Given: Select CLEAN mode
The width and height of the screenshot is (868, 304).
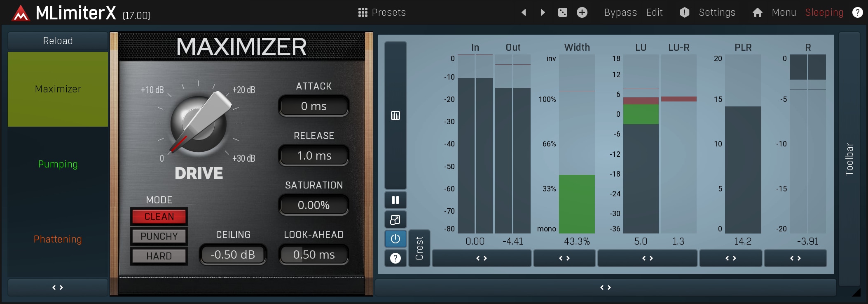Looking at the screenshot, I should [159, 217].
